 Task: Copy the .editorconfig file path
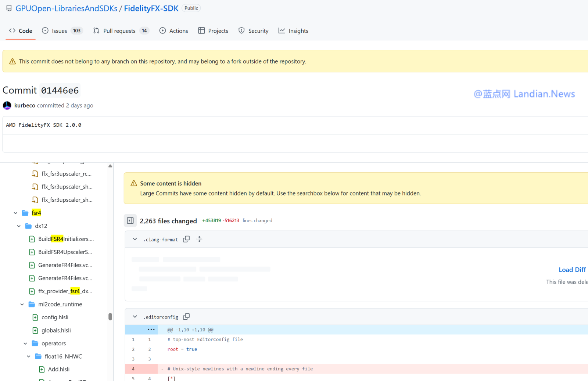click(186, 317)
